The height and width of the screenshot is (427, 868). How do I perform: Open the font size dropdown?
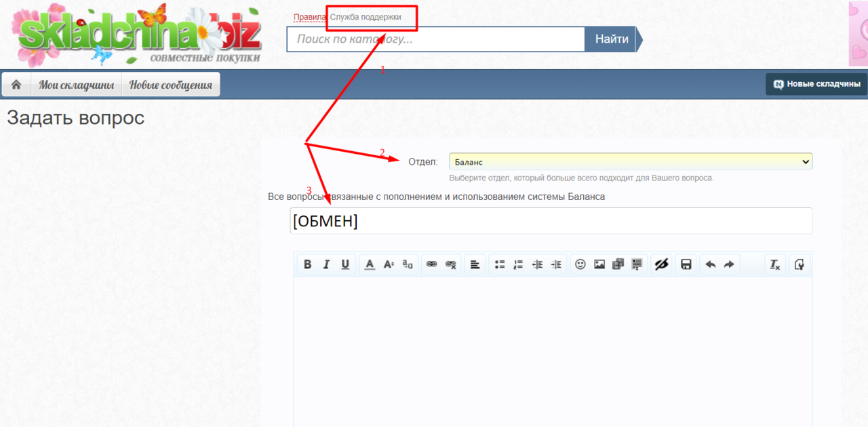pos(389,264)
